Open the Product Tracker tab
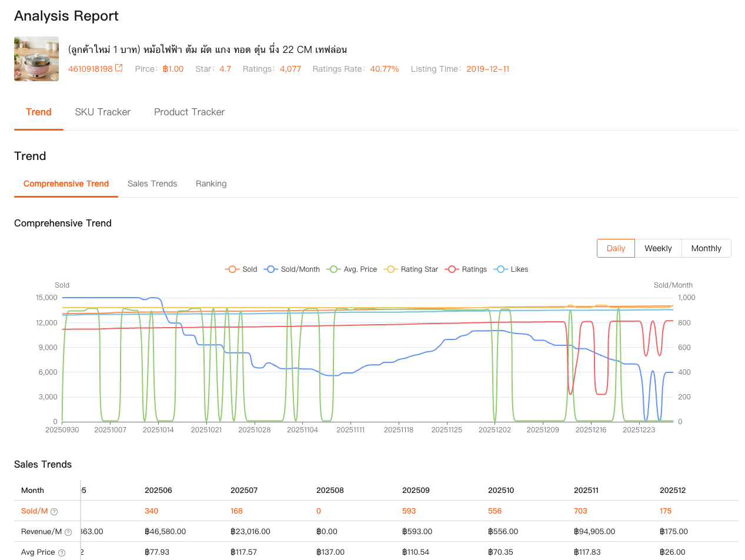The width and height of the screenshot is (745, 560). pyautogui.click(x=189, y=112)
